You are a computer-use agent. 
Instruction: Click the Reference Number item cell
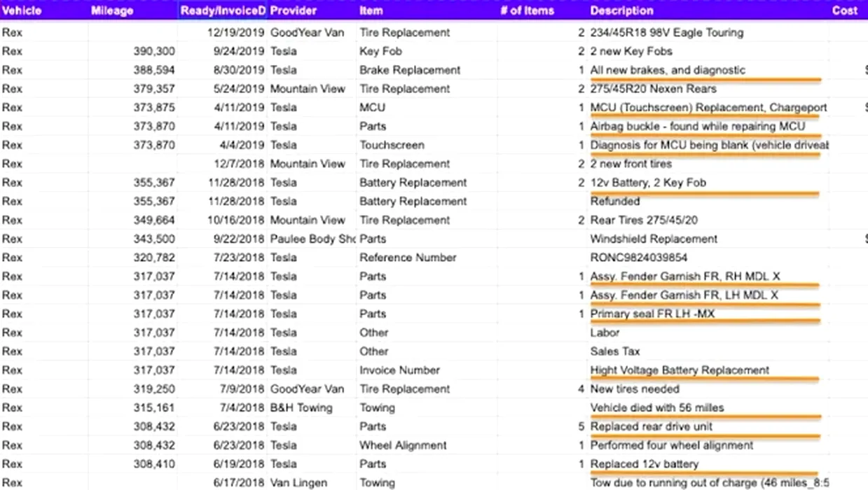pos(408,258)
